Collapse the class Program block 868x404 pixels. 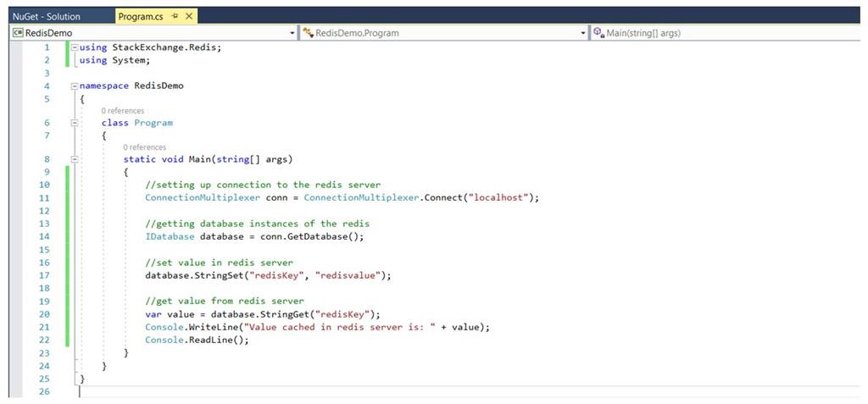[75, 123]
